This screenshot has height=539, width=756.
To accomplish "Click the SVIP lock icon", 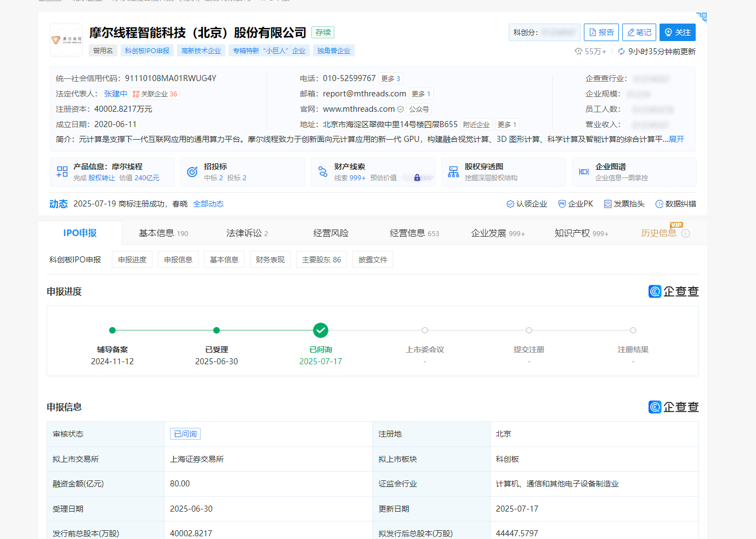I will [417, 178].
